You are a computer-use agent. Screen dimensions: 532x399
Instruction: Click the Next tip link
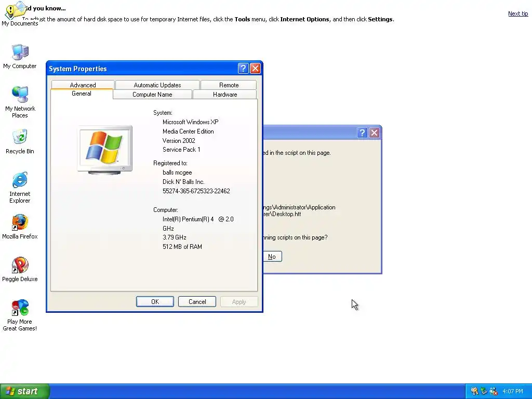(518, 14)
